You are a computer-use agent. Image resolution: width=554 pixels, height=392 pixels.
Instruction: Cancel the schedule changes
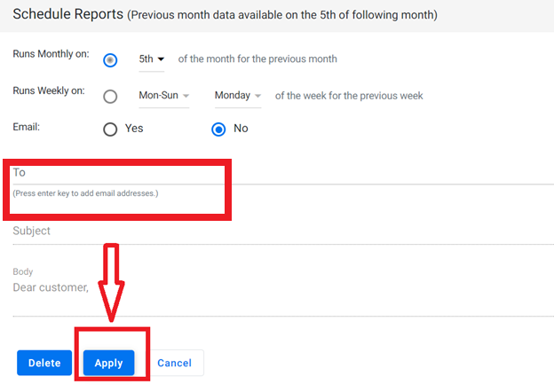click(x=175, y=363)
